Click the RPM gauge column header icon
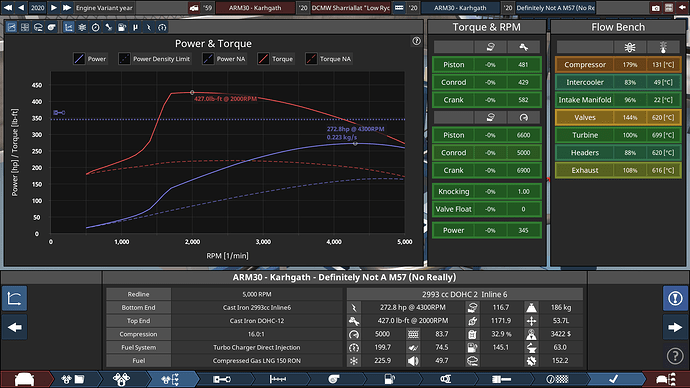The height and width of the screenshot is (388, 690). coord(523,117)
